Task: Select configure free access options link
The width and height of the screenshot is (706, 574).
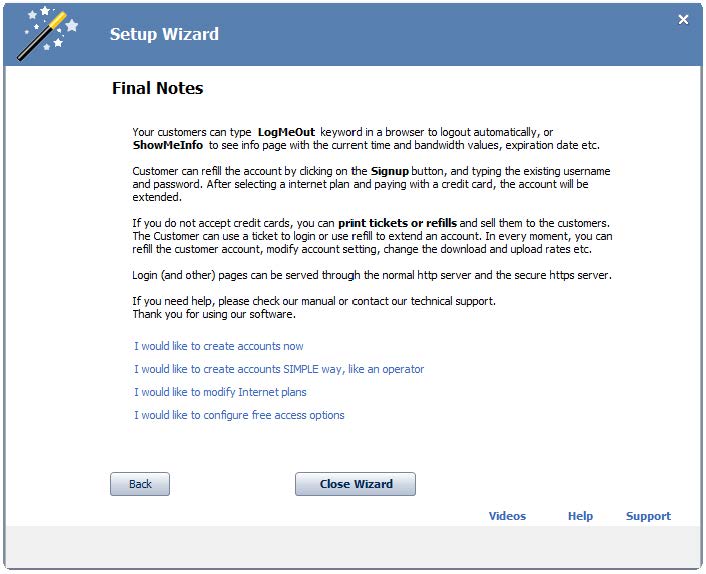Action: [x=239, y=415]
